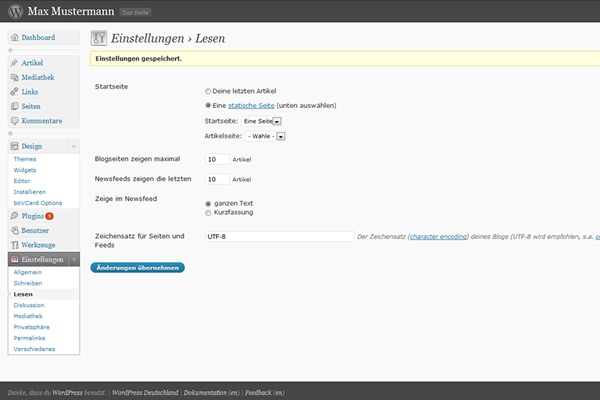Click the Mediathek menu icon
600x400 pixels.
[14, 78]
